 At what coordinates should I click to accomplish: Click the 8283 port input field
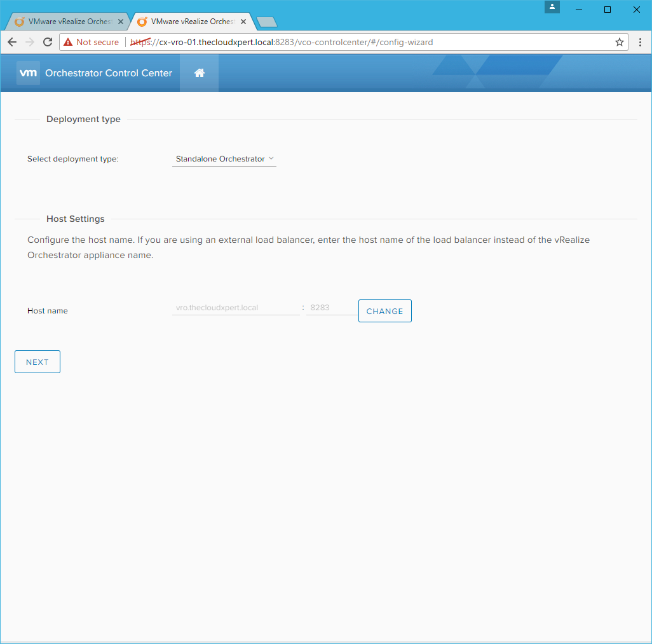click(330, 308)
